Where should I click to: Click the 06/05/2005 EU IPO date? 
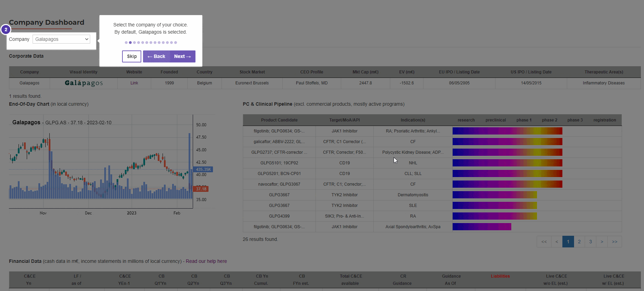click(x=460, y=83)
